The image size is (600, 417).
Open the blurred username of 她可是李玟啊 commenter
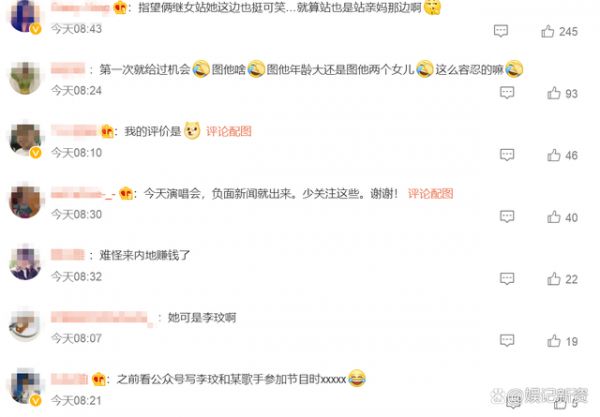coord(102,318)
